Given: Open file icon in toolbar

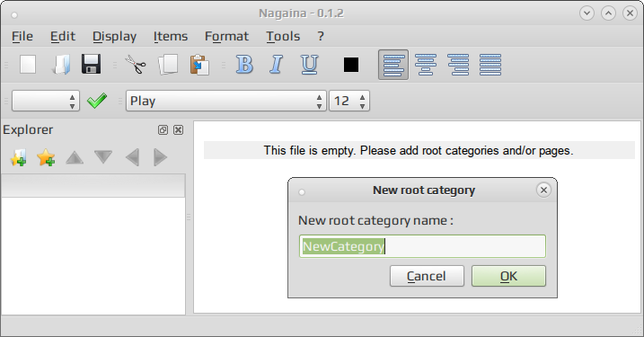Looking at the screenshot, I should 61,65.
